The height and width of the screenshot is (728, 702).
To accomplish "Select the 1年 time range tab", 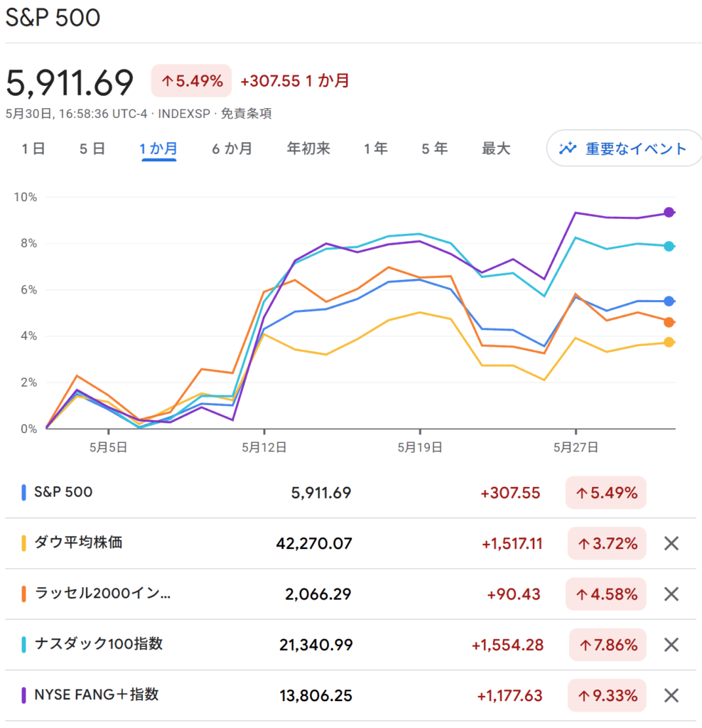I will [375, 149].
